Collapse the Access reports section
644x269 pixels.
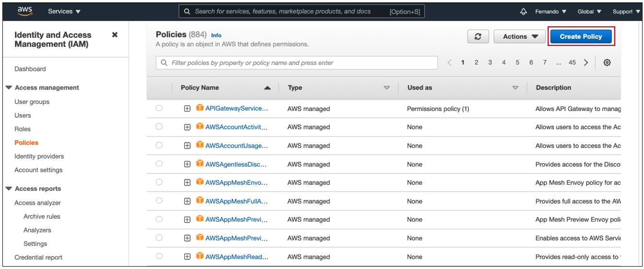[x=9, y=189]
